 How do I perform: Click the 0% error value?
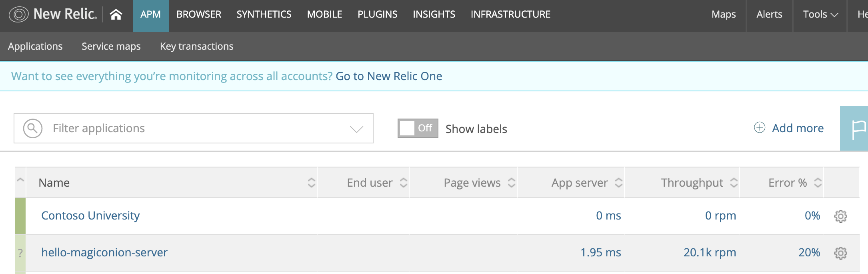(812, 216)
